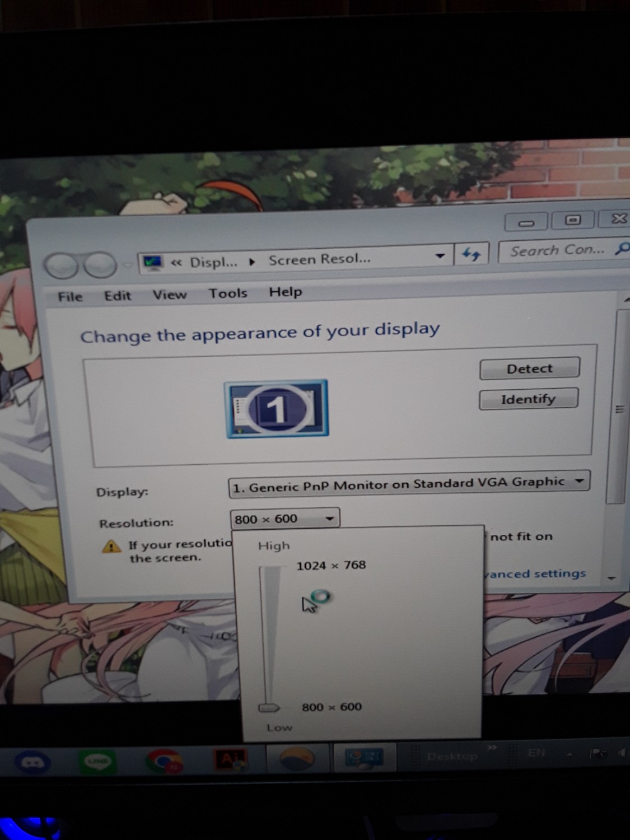Expand the Desktop toolbar chevron
The image size is (630, 840).
492,747
